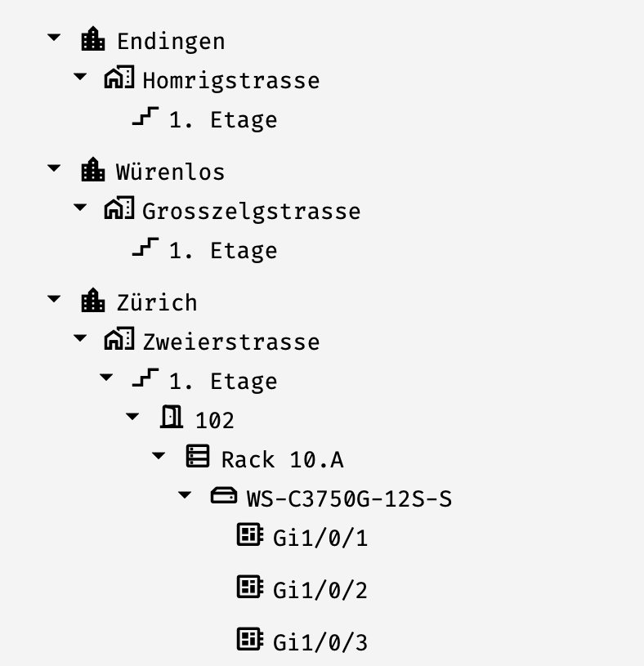This screenshot has width=644, height=666.
Task: Click the port icon beside Gi1/0/1
Action: pos(249,535)
